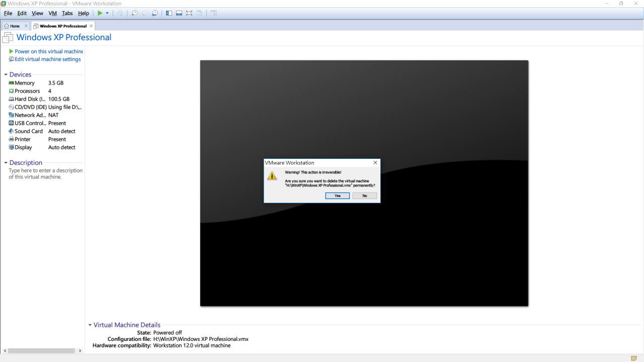Click the Sound Card device icon

click(11, 131)
